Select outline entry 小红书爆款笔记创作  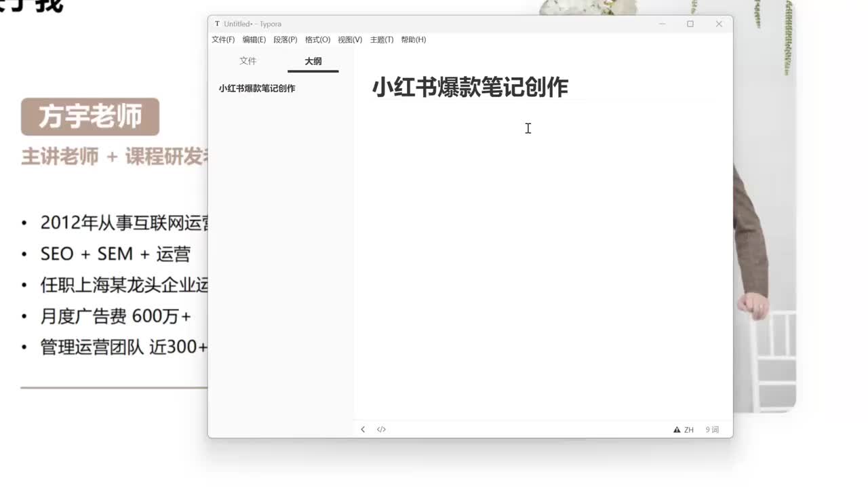[257, 88]
